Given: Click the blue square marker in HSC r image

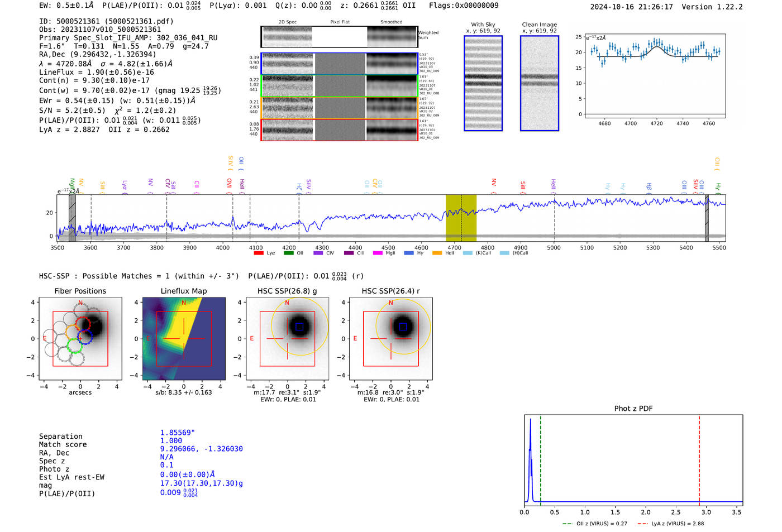Looking at the screenshot, I should pyautogui.click(x=403, y=327).
